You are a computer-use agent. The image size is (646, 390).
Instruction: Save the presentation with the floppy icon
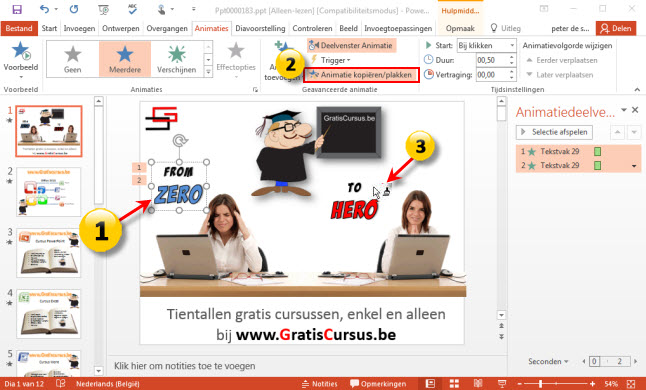pyautogui.click(x=17, y=9)
